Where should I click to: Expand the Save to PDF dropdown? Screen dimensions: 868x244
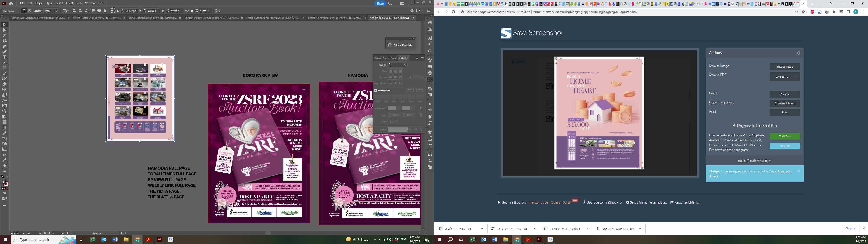[x=796, y=77]
